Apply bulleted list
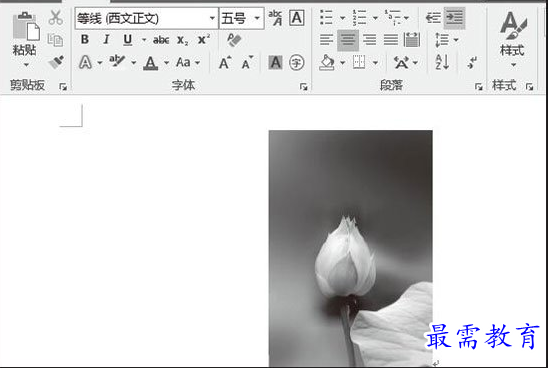This screenshot has width=548, height=368. tap(326, 17)
